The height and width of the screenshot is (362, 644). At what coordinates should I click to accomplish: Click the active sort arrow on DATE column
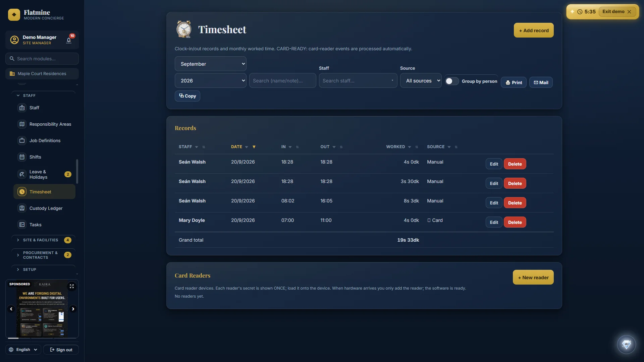(x=254, y=147)
